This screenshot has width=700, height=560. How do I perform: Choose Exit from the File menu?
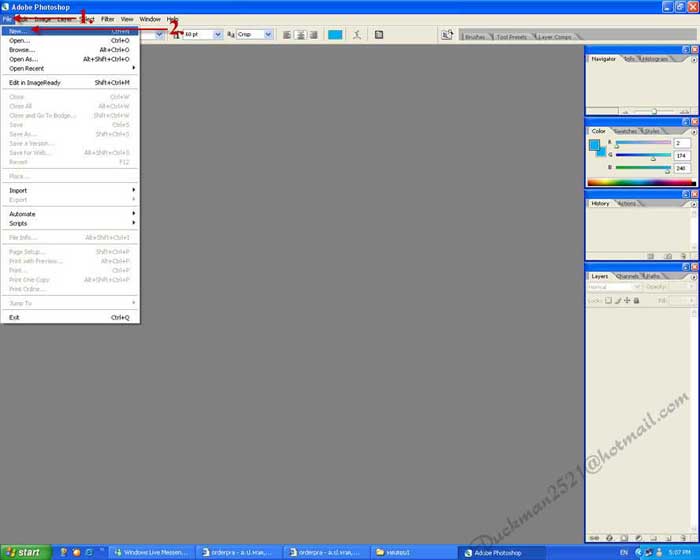point(70,318)
